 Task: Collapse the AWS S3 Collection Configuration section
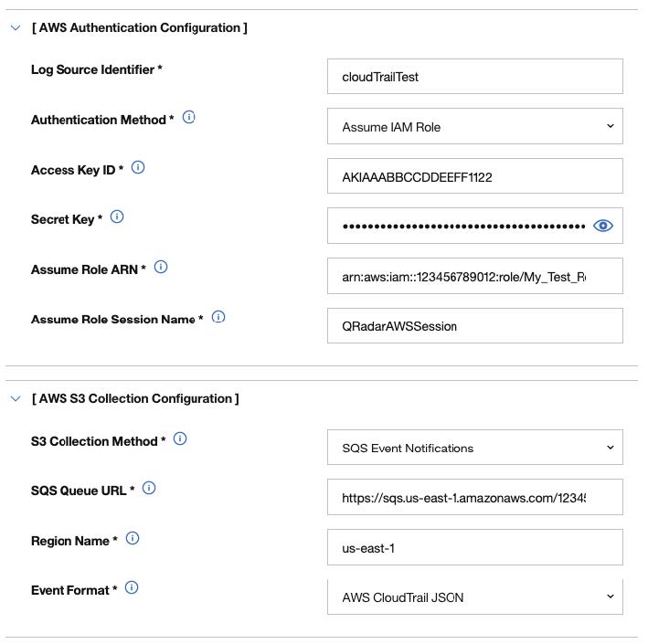coord(15,398)
